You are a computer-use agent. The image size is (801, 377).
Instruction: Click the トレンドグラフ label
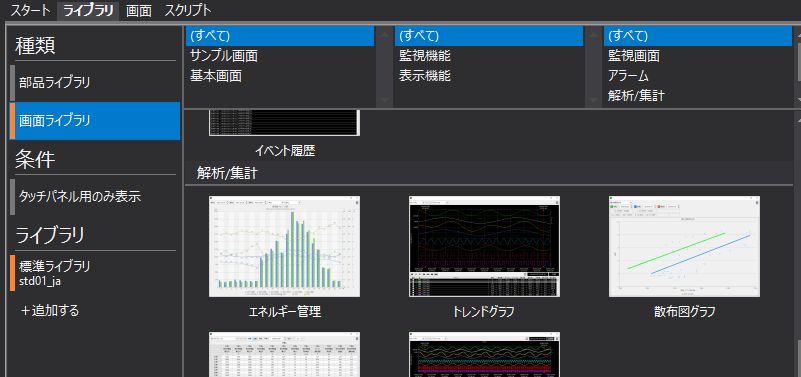484,311
